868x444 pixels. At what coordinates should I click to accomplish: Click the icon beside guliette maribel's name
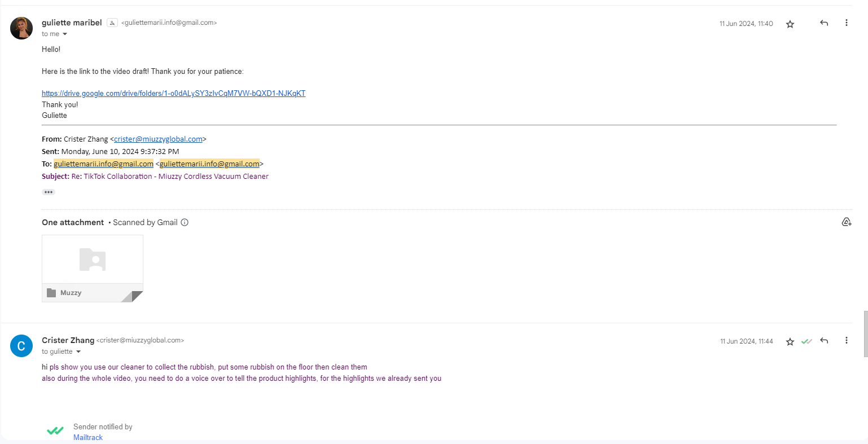click(112, 23)
